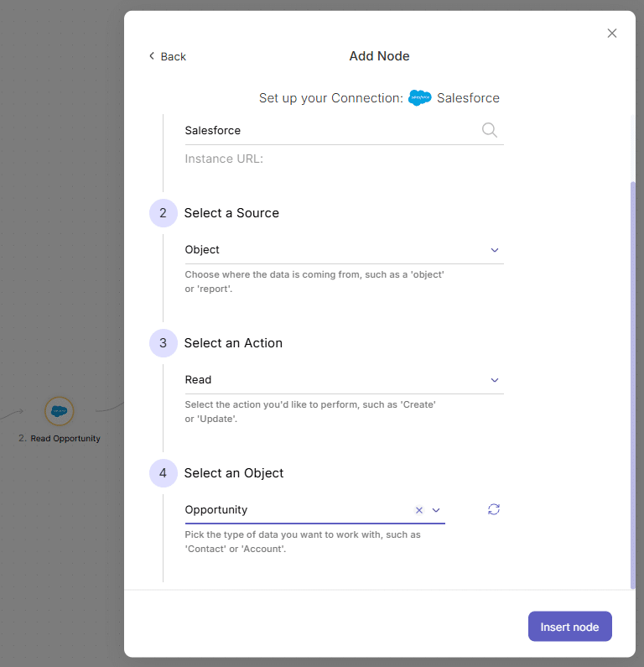This screenshot has width=644, height=667.
Task: Click the 'Instance URL:' text
Action: (x=224, y=159)
